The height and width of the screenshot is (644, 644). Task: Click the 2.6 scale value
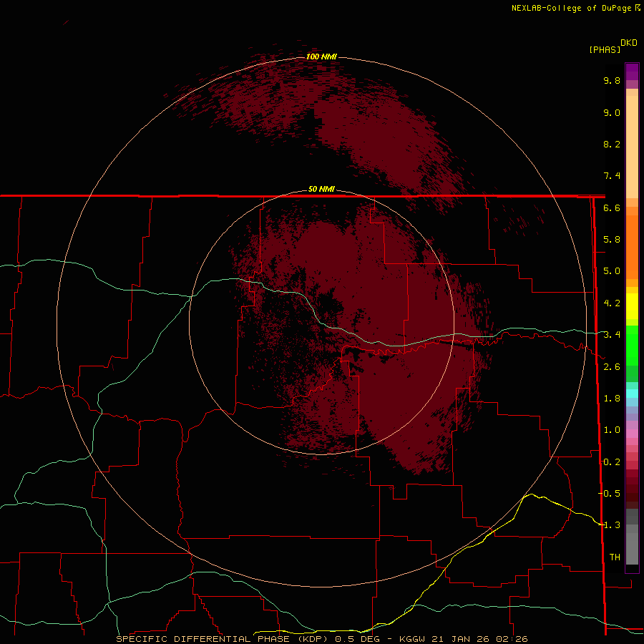[612, 367]
